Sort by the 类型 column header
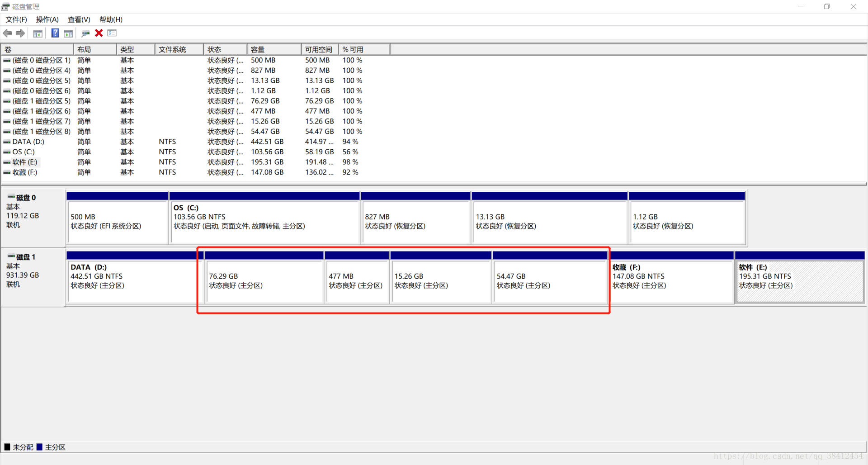This screenshot has width=868, height=465. pyautogui.click(x=136, y=49)
